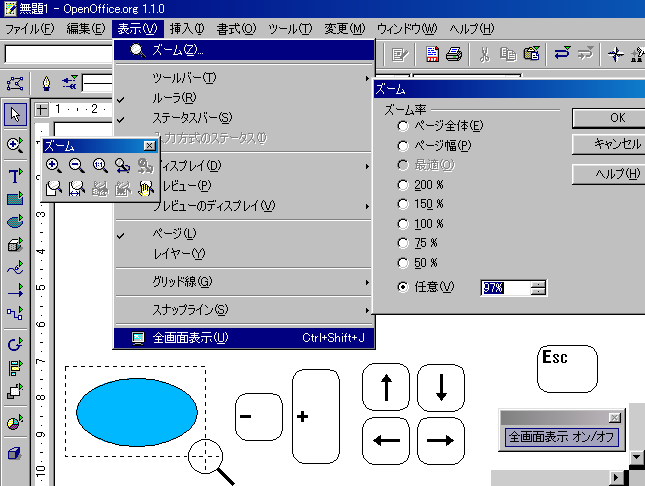Viewport: 645px width, 486px height.
Task: Open the 挿入 menu in the menu bar
Action: click(x=187, y=29)
